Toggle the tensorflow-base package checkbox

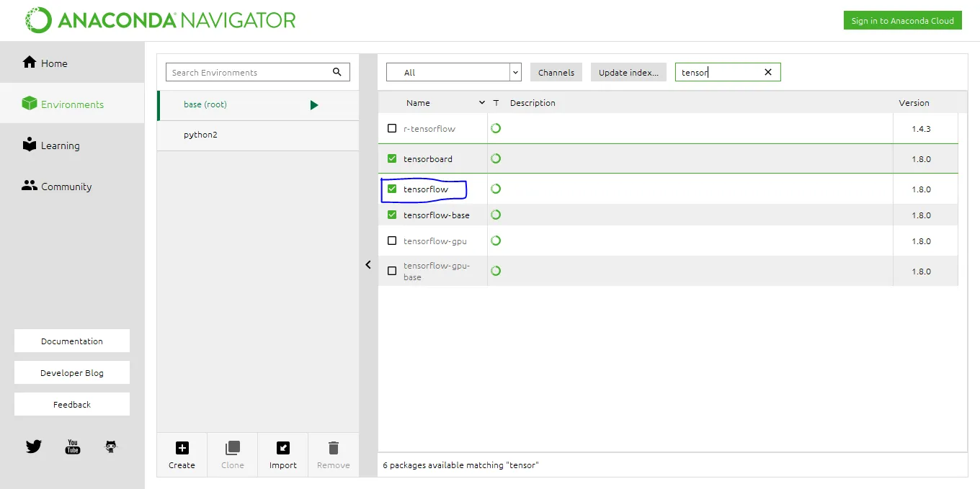click(x=392, y=215)
